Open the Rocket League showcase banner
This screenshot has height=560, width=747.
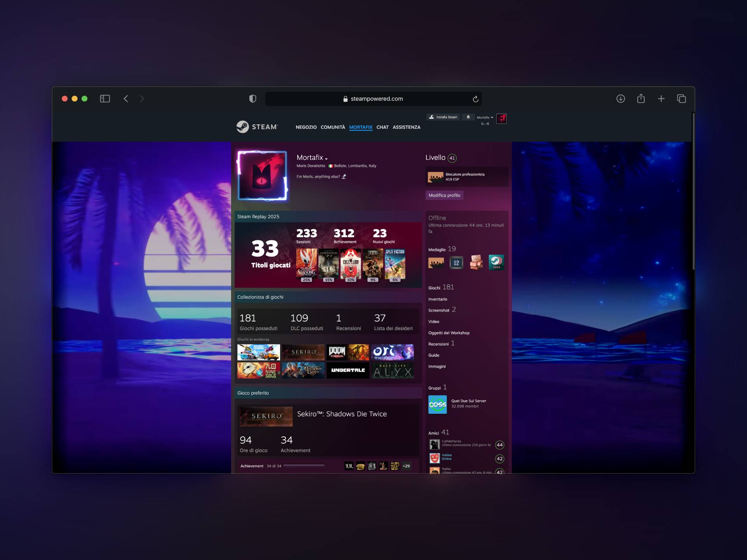pyautogui.click(x=259, y=352)
